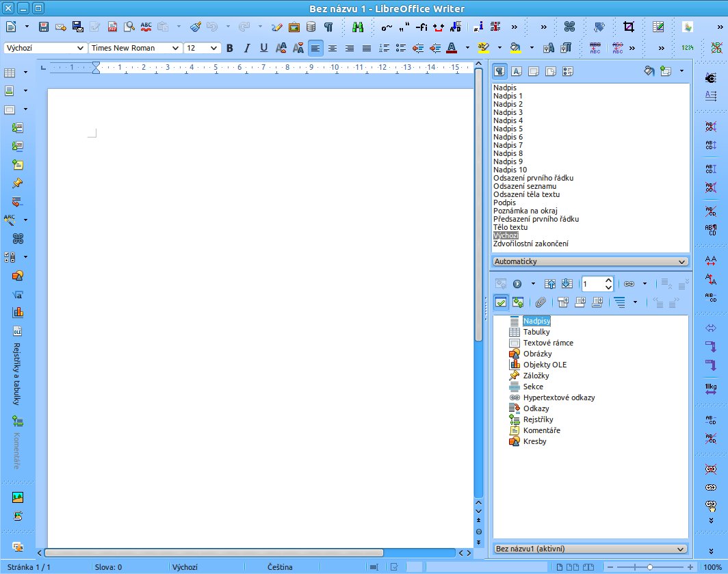Screen dimensions: 728x574
Task: Click the Increase Indent icon
Action: tap(435, 48)
